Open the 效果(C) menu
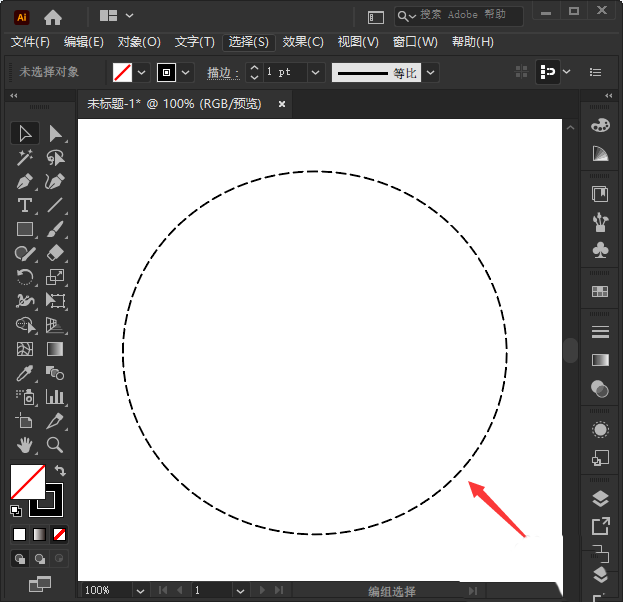 click(x=303, y=42)
